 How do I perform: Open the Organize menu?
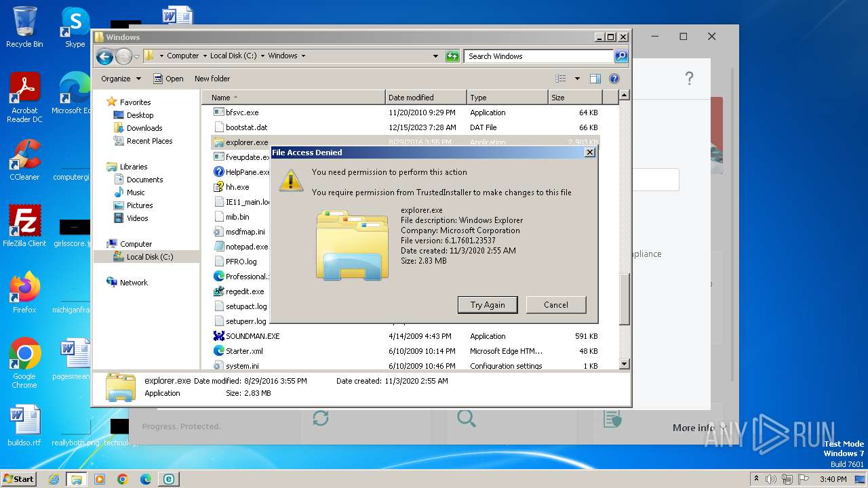(121, 79)
